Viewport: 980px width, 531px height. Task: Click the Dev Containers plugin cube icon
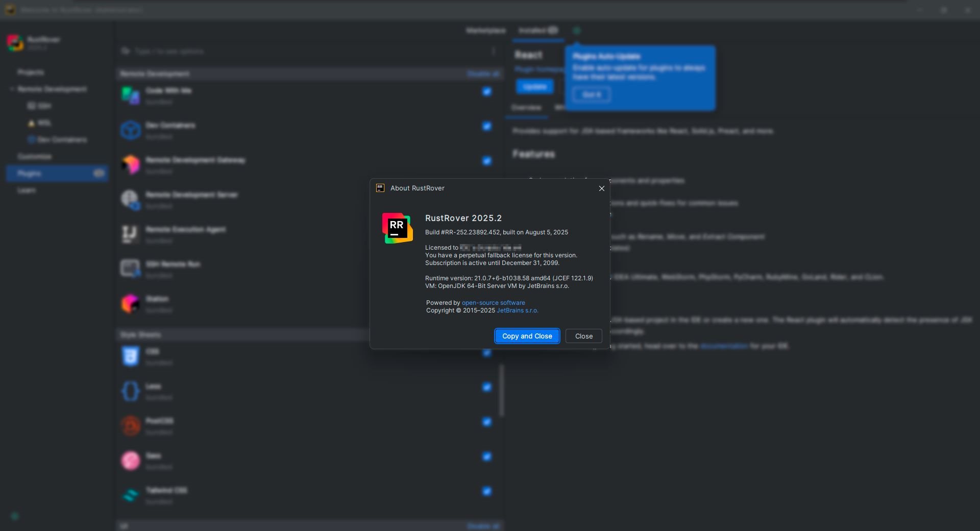(130, 130)
